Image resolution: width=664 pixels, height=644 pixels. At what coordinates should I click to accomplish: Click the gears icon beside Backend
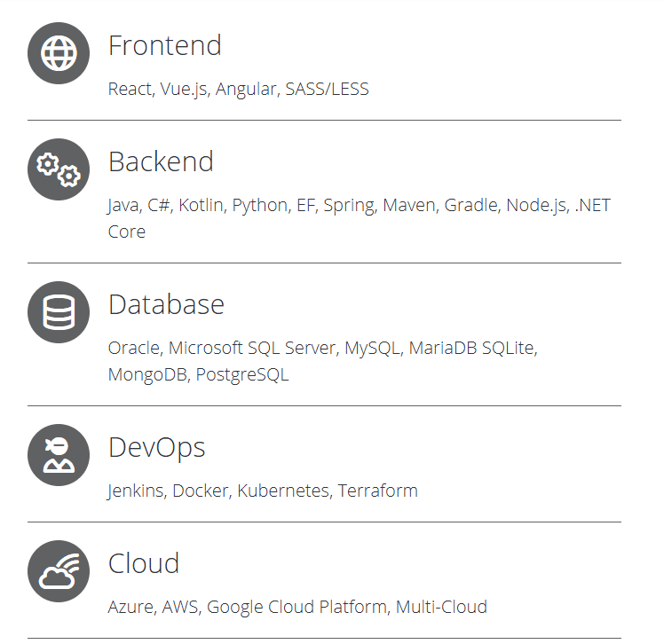pyautogui.click(x=59, y=169)
